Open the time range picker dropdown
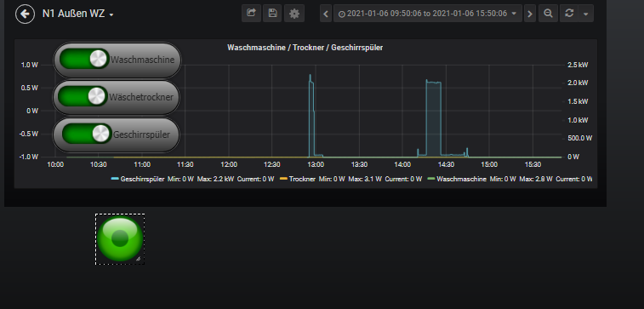The height and width of the screenshot is (309, 644). [x=428, y=14]
